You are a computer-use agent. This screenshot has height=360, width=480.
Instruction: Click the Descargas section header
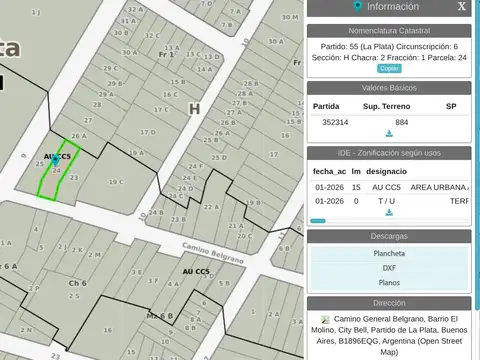[389, 236]
